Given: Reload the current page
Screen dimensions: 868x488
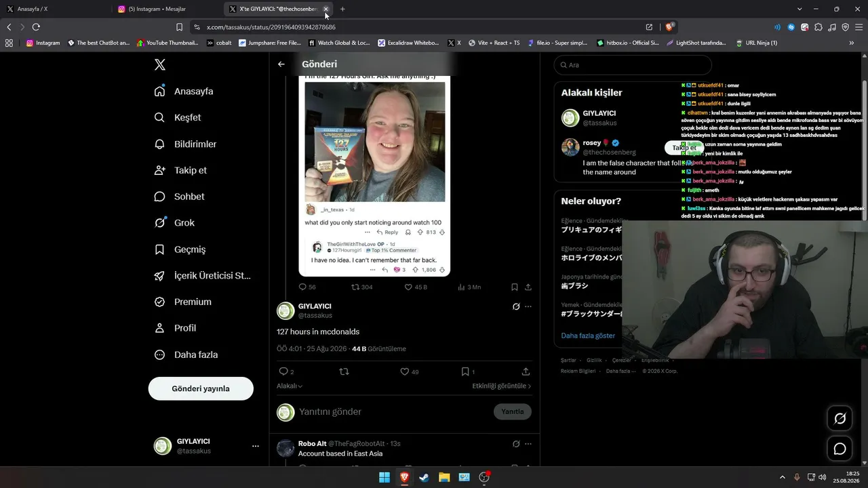Looking at the screenshot, I should pos(36,27).
